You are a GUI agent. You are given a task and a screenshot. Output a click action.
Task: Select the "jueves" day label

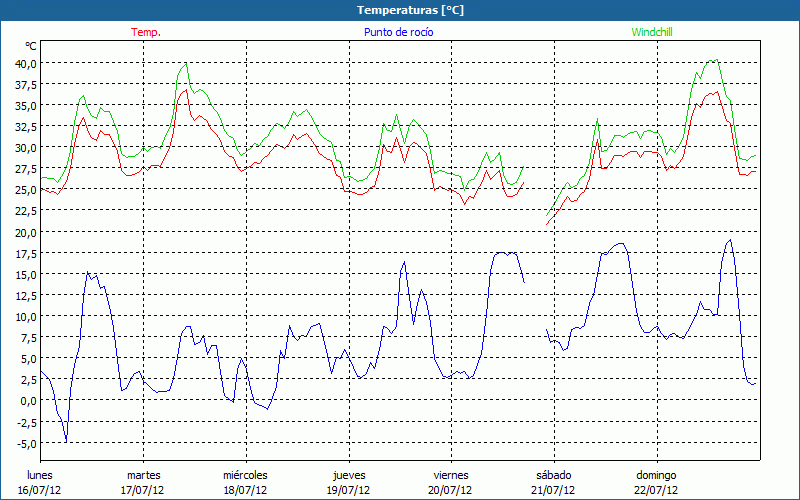coord(348,475)
